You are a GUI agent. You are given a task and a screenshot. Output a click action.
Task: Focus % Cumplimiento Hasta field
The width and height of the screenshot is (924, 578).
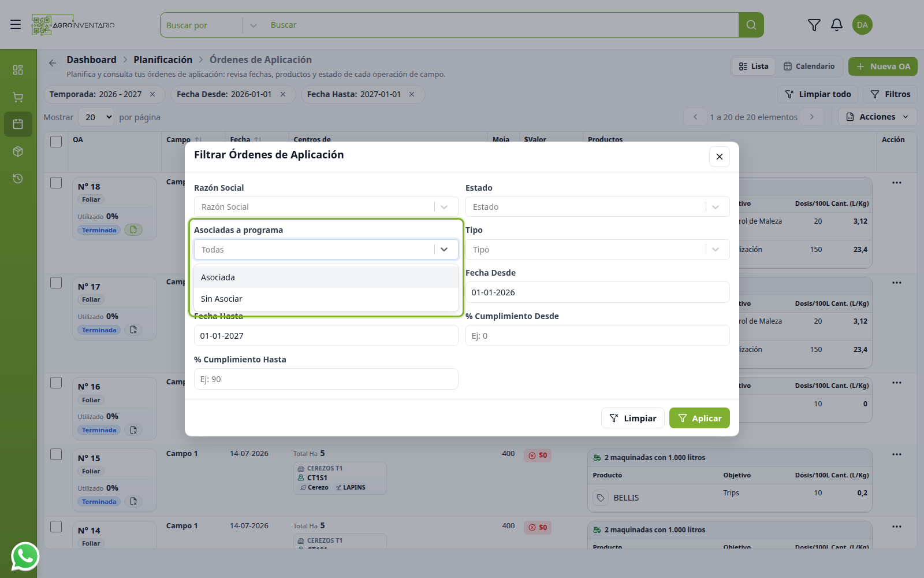pyautogui.click(x=326, y=379)
